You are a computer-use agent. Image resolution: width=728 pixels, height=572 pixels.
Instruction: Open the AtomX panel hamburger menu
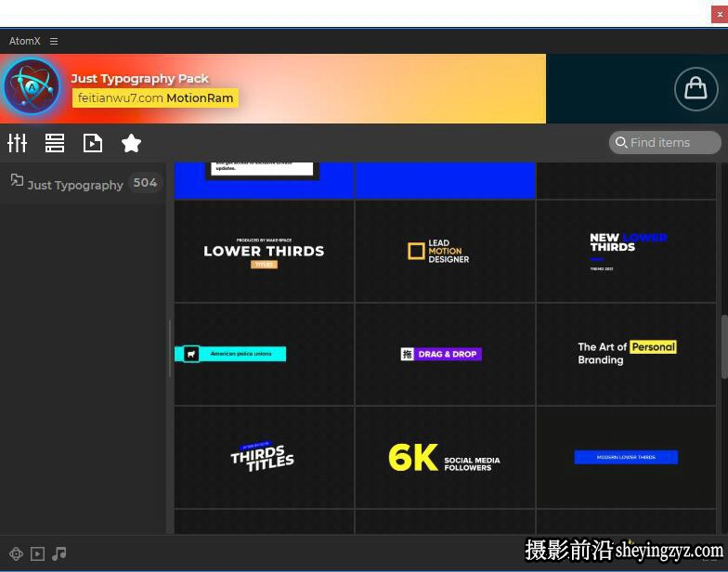[x=54, y=41]
